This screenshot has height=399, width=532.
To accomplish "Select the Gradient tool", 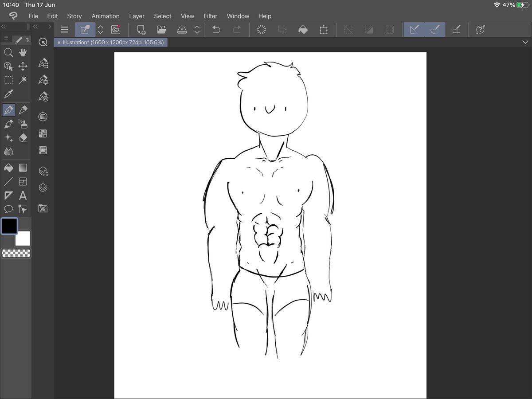I will 23,168.
